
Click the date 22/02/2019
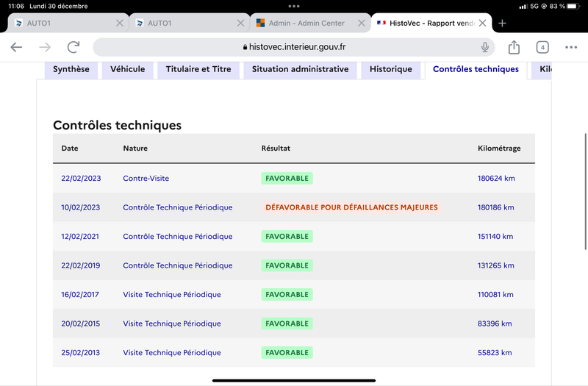(x=81, y=265)
